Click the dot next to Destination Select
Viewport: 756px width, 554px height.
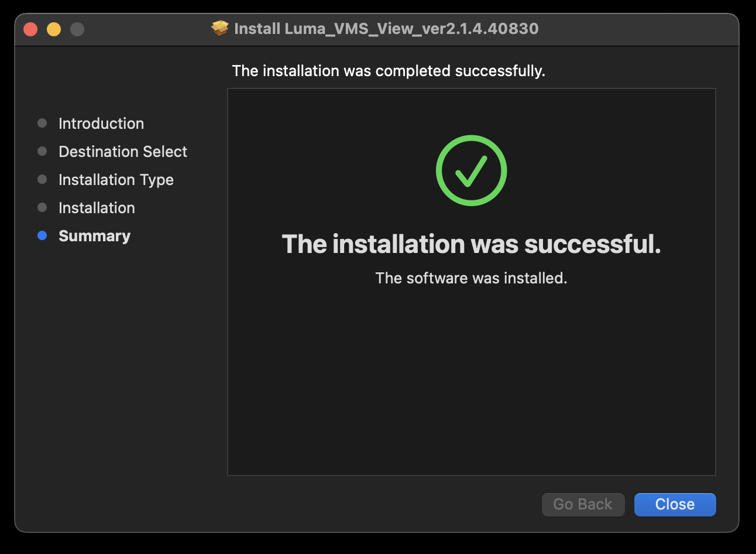click(42, 151)
